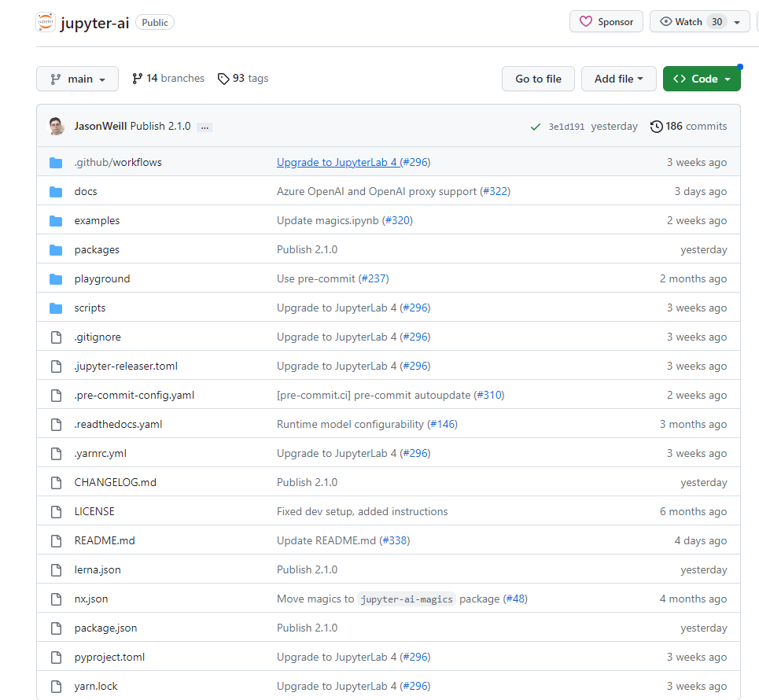View the 186 commits history
The image size is (759, 700).
click(688, 127)
